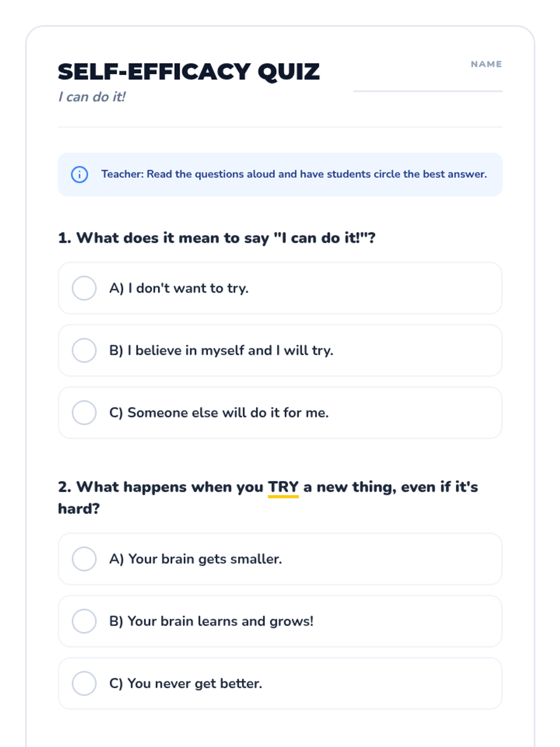Click the "I can do it!" subtitle
The image size is (560, 747).
pos(92,97)
